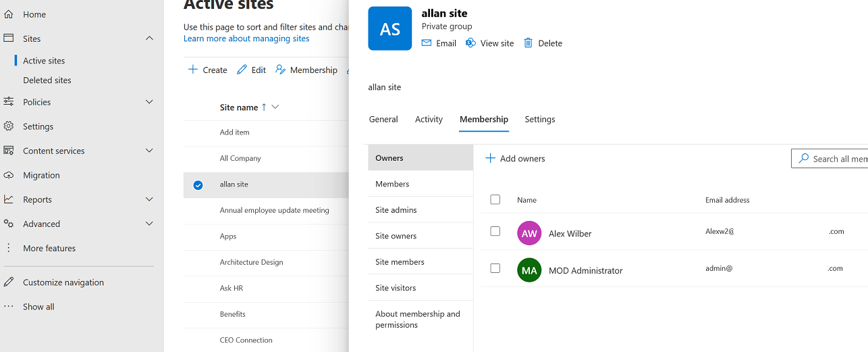The image size is (868, 352).
Task: Click the Delete trash can icon
Action: (x=528, y=43)
